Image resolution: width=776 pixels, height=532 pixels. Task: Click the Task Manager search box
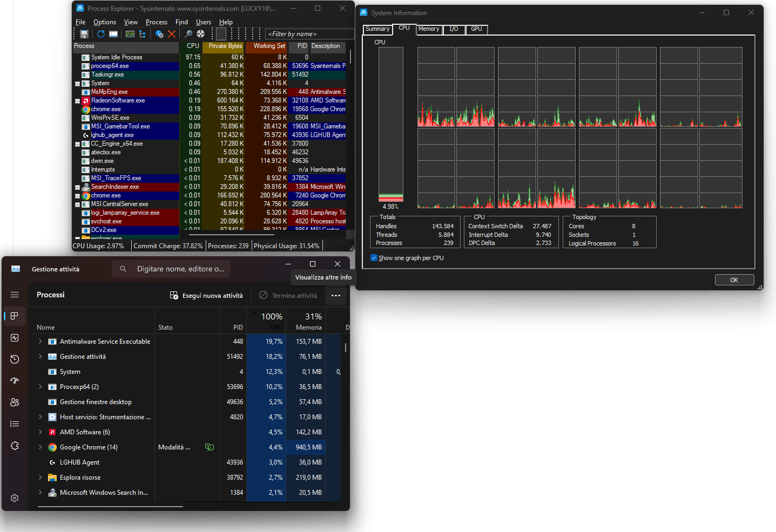point(171,269)
